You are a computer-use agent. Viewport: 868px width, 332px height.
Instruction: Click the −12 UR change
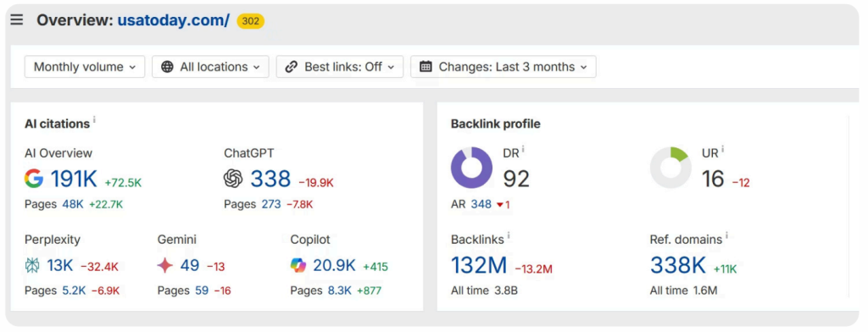click(x=741, y=183)
